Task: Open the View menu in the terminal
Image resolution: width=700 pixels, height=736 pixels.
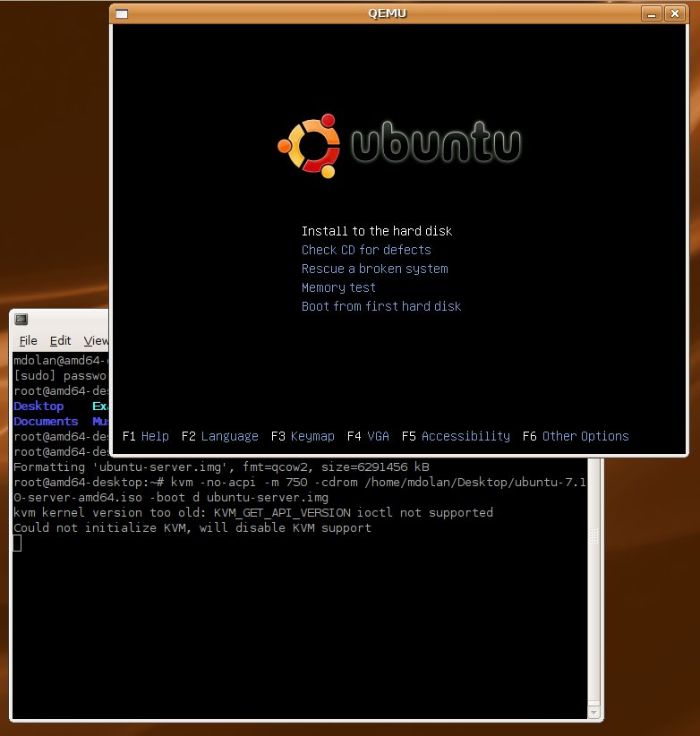Action: click(x=96, y=341)
